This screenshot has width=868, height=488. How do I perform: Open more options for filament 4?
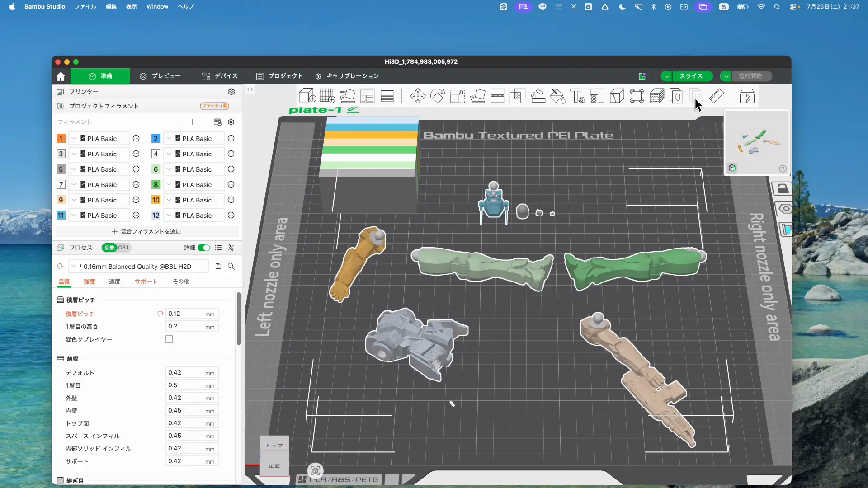pyautogui.click(x=231, y=154)
